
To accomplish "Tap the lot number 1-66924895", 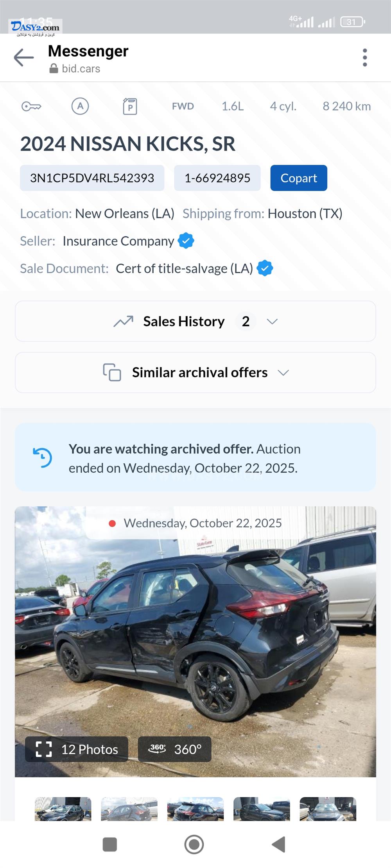I will coord(217,178).
